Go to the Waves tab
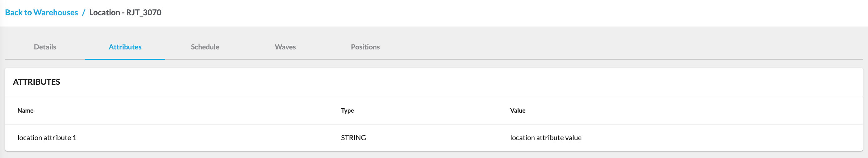The width and height of the screenshot is (868, 158). 285,47
